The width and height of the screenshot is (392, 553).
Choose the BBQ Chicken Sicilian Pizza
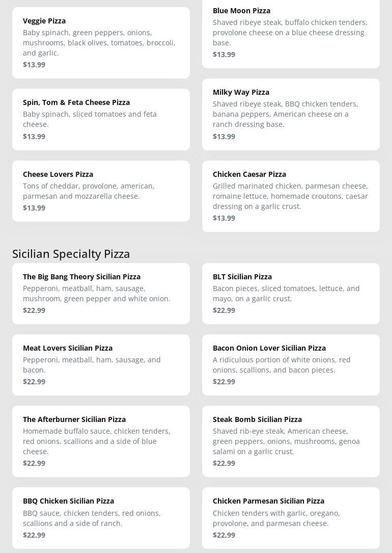(101, 518)
